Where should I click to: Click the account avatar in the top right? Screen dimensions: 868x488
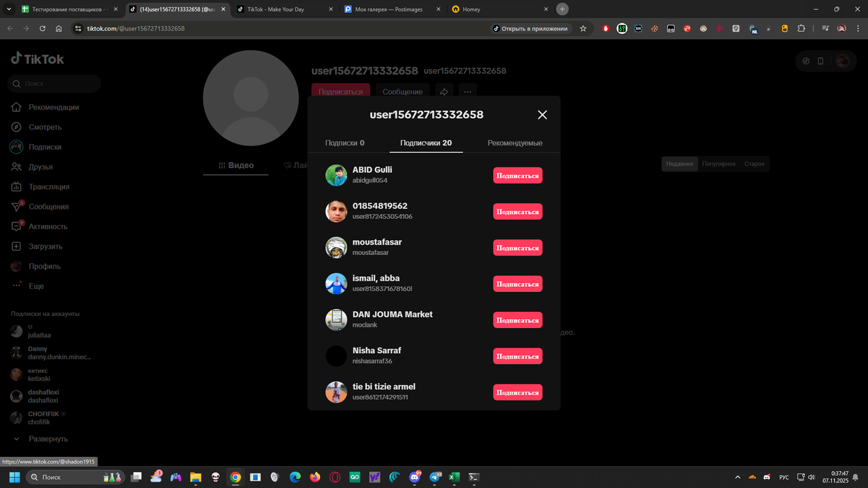842,61
